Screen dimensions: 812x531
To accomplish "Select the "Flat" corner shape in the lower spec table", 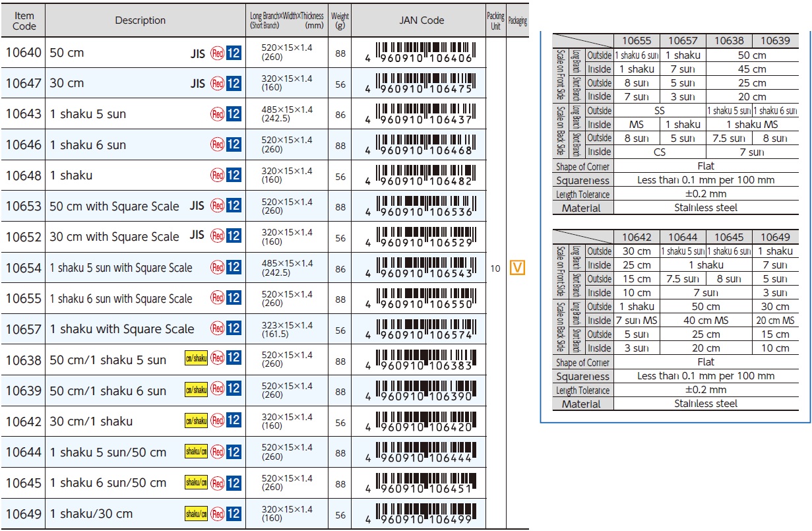I will click(706, 362).
